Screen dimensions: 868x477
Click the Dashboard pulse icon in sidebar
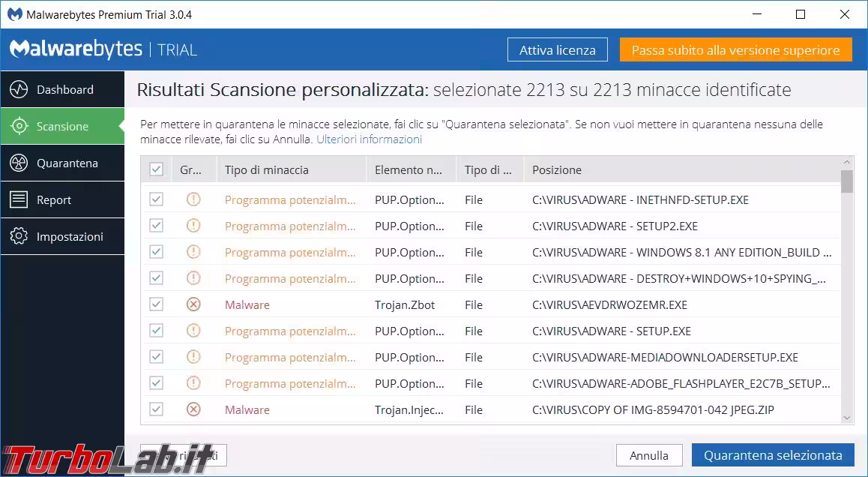coord(19,90)
